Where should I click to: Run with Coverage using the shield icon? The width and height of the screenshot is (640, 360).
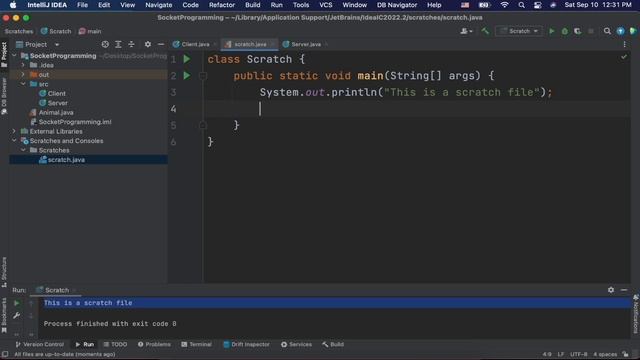click(x=578, y=31)
